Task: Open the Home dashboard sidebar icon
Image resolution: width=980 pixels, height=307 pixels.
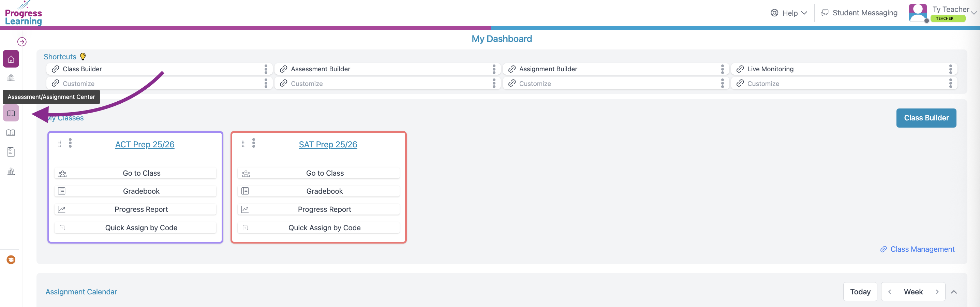Action: (11, 59)
